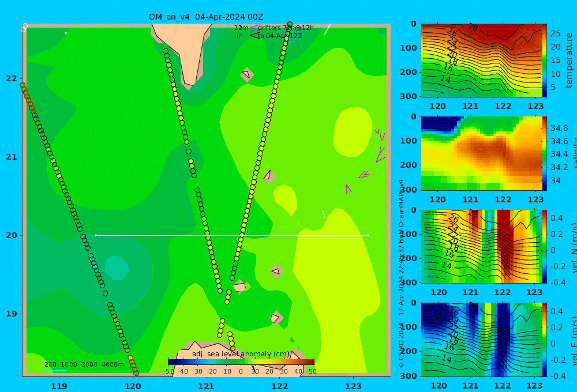Click latitude label 22 on the main map
Image resolution: width=577 pixels, height=392 pixels.
click(x=12, y=78)
